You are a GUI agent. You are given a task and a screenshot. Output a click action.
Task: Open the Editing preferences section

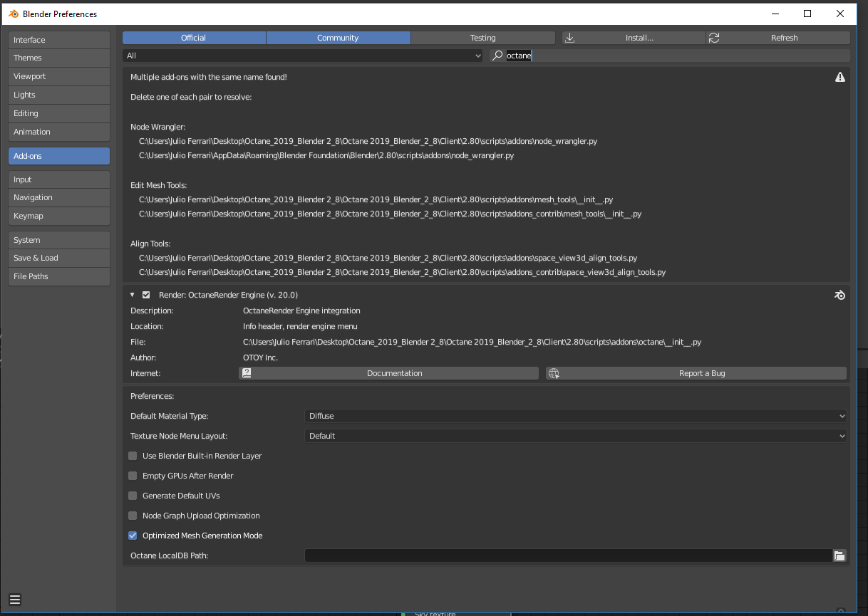(x=59, y=113)
